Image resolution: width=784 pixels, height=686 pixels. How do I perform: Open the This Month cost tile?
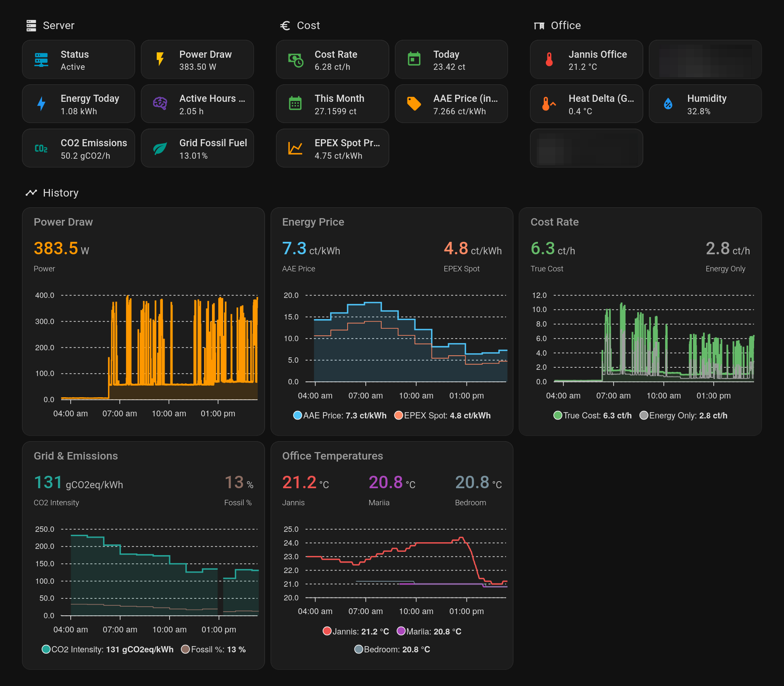click(x=333, y=104)
